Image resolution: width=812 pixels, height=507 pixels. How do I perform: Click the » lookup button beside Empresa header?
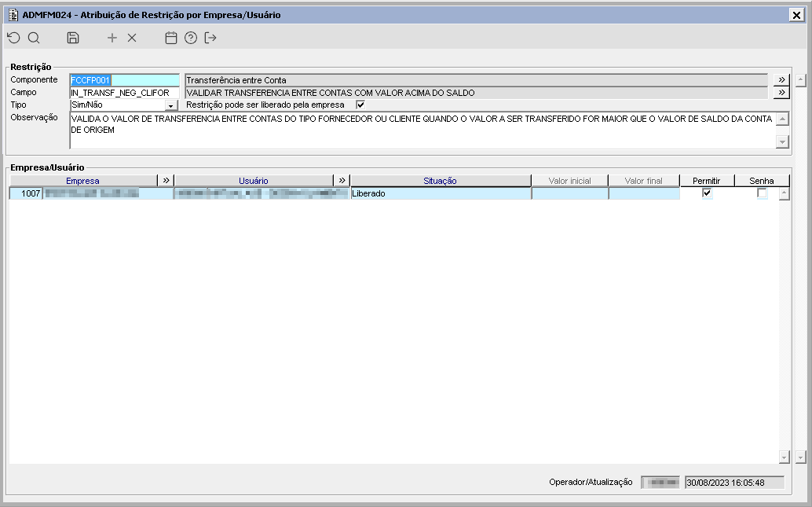click(x=166, y=181)
